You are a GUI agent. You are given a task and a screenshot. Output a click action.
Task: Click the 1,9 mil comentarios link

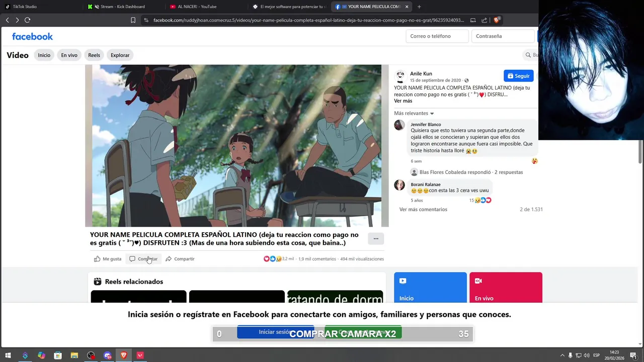pyautogui.click(x=317, y=259)
